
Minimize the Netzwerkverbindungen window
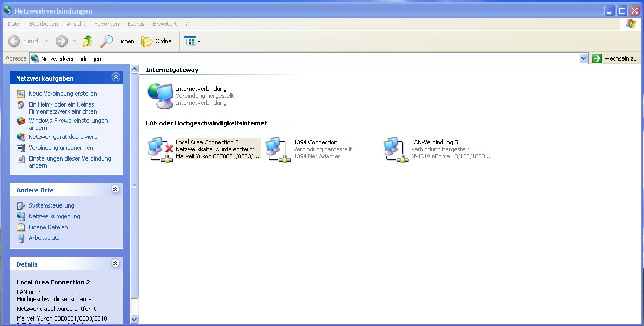tap(609, 11)
